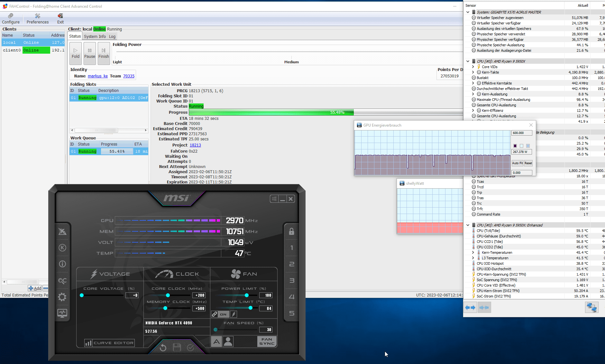Image resolution: width=605 pixels, height=364 pixels.
Task: Click the dark purple graph color swatch
Action: [x=515, y=146]
